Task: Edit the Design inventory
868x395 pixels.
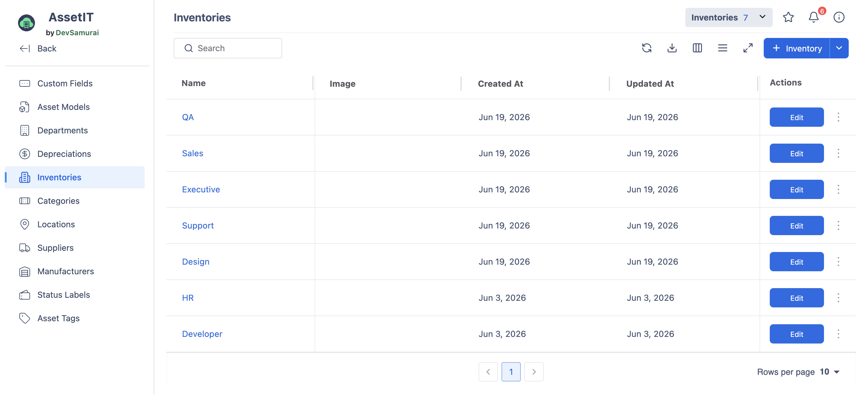Action: [x=797, y=262]
